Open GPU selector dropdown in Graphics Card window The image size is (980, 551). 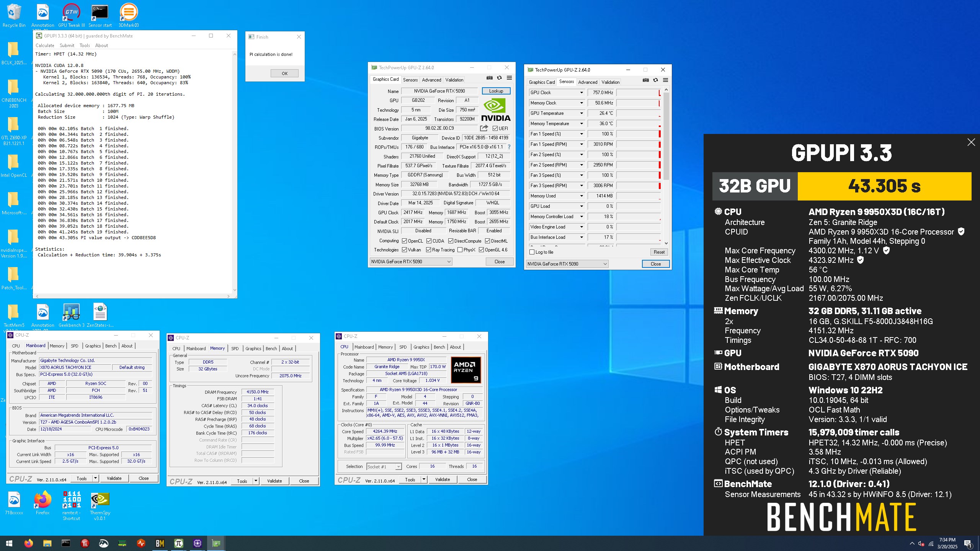[411, 262]
